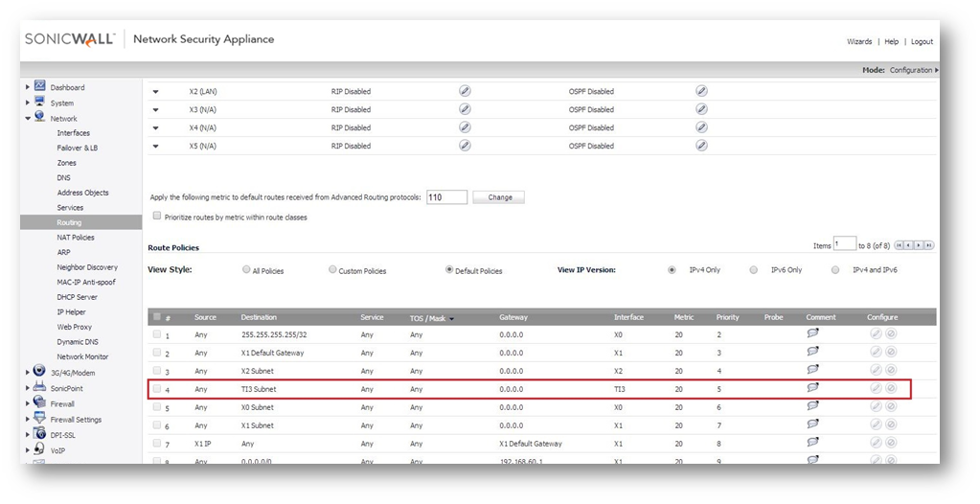Open comment icon for X2 Subnet route
This screenshot has height=504, width=980.
click(x=812, y=370)
